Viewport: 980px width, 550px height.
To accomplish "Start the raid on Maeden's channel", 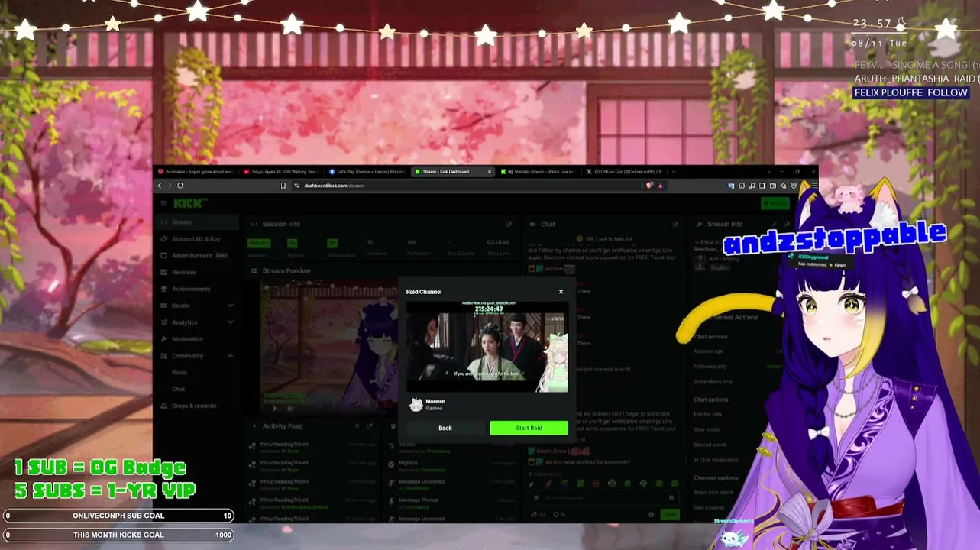I will pyautogui.click(x=529, y=428).
